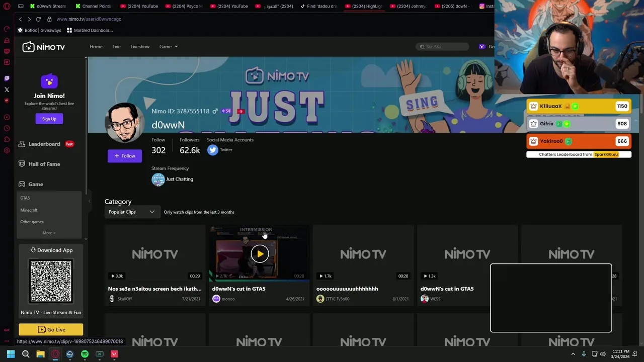Click the Sign Up button
The width and height of the screenshot is (644, 362).
49,119
